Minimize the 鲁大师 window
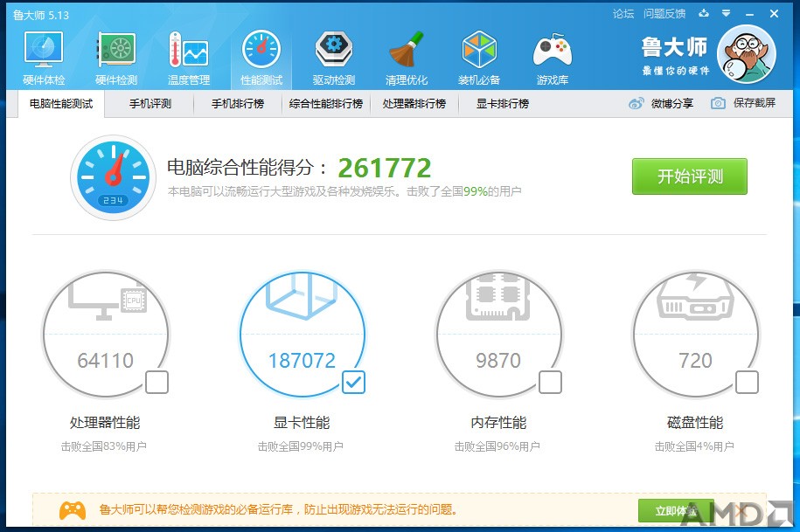Viewport: 800px width, 532px height. [x=749, y=14]
